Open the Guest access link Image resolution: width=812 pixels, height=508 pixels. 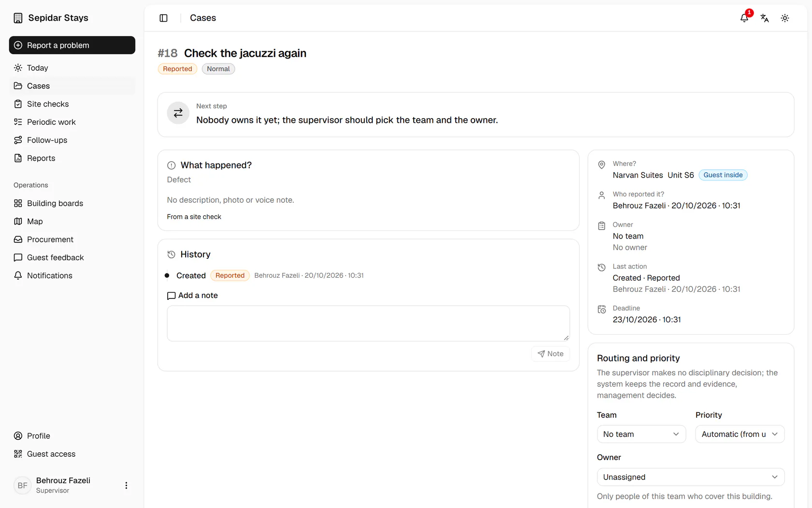(x=72, y=454)
